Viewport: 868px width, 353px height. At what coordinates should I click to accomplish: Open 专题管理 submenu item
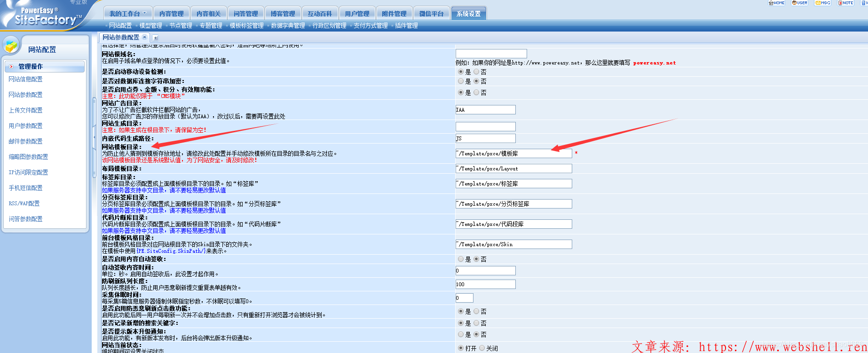(x=211, y=25)
